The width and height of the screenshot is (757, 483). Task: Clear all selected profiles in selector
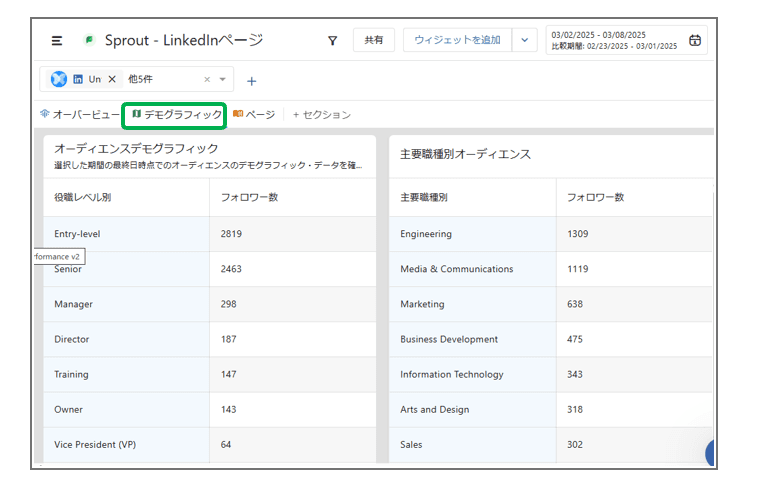point(207,79)
